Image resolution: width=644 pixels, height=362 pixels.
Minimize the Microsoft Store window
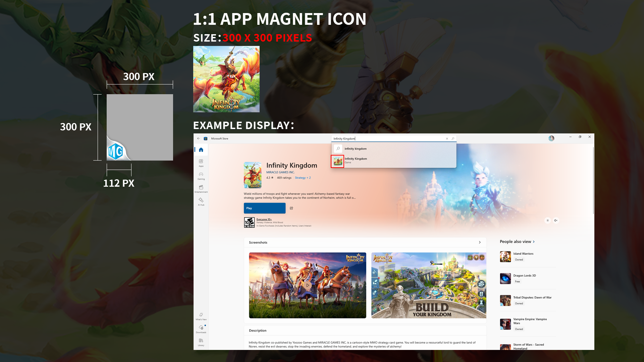tap(570, 137)
